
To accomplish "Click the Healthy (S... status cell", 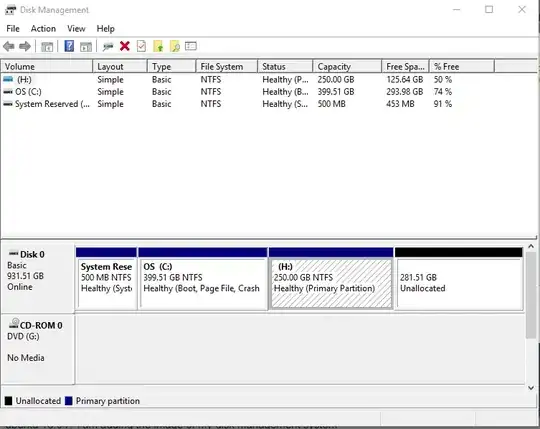I will click(285, 104).
